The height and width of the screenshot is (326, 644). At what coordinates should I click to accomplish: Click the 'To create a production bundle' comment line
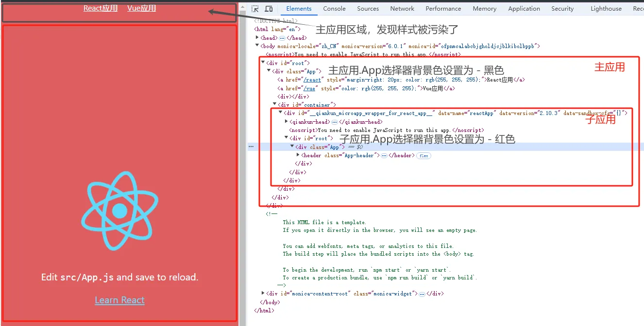click(x=380, y=277)
